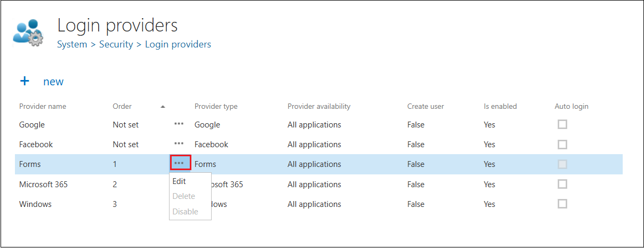Go to System in the breadcrumb
This screenshot has width=644, height=248.
72,44
